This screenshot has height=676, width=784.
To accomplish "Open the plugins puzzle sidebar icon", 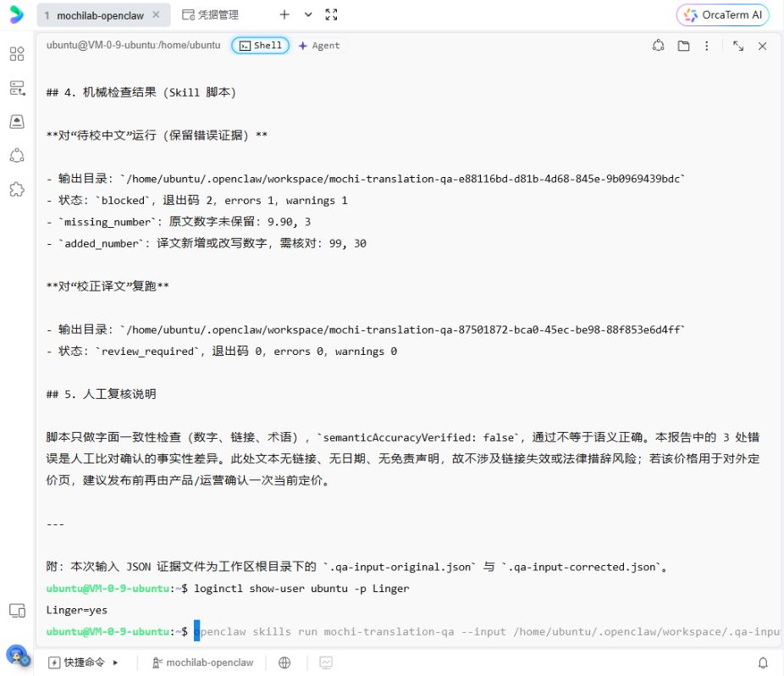I will coord(17,190).
